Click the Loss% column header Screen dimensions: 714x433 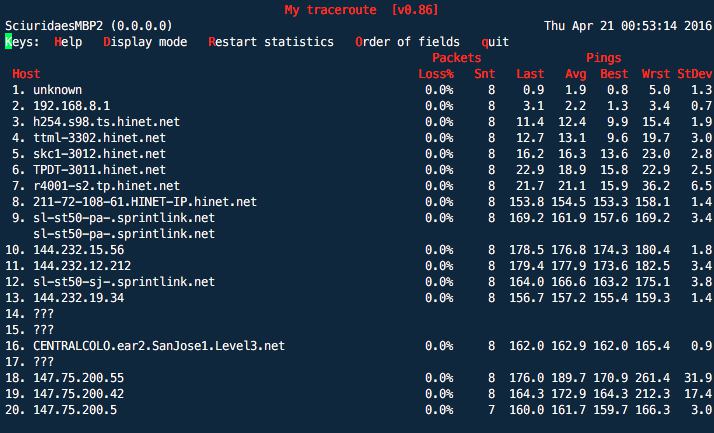tap(436, 74)
